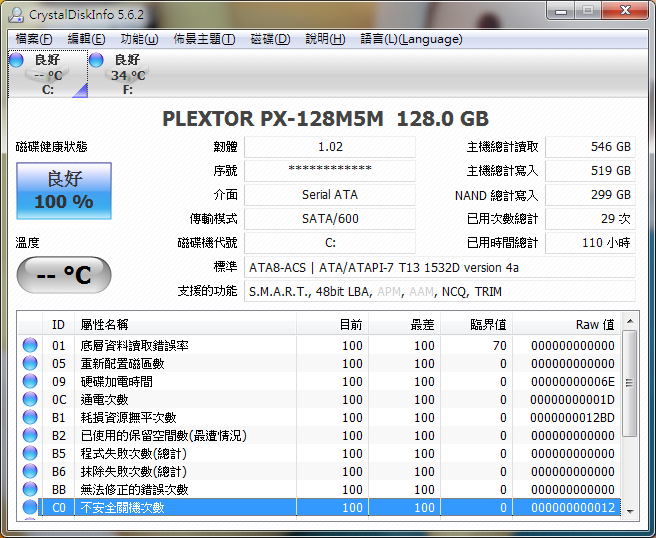Click the 最差 column header
This screenshot has width=656, height=538.
(x=405, y=324)
